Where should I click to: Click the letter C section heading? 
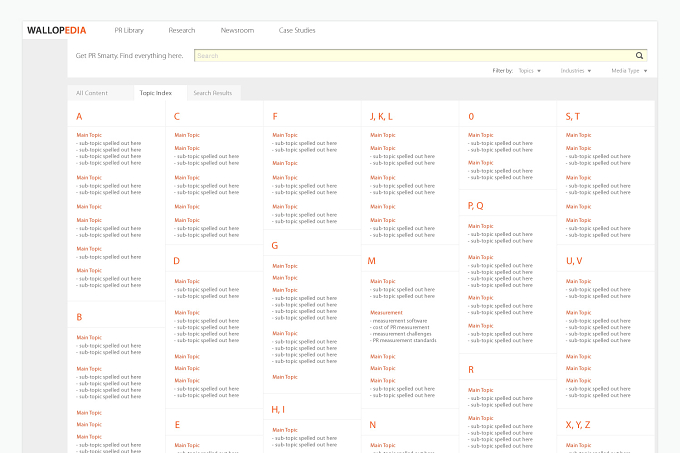coord(177,116)
